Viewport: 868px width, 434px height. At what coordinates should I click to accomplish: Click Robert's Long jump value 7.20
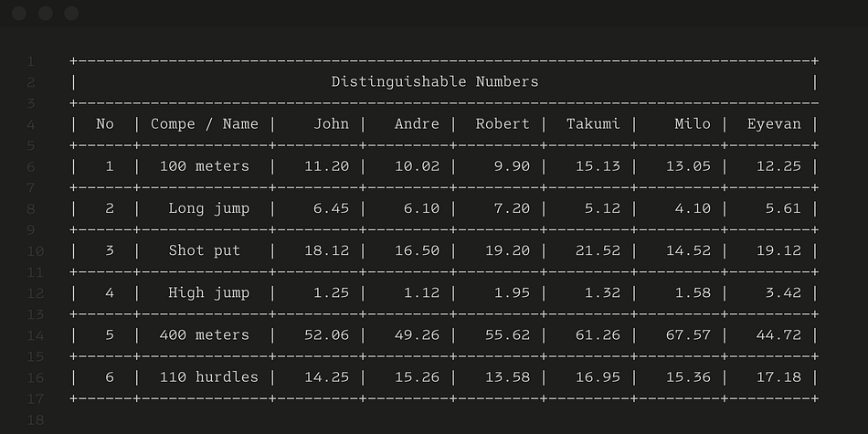pyautogui.click(x=512, y=208)
